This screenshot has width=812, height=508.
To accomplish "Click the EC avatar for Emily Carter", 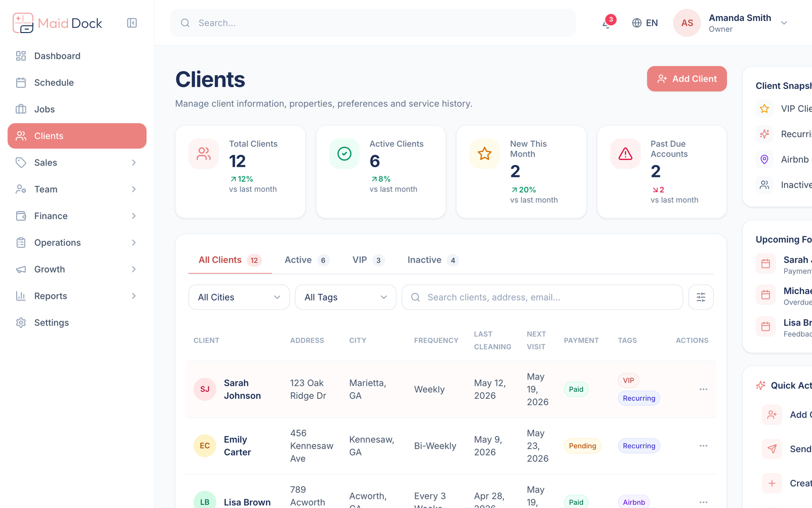I will coord(205,446).
